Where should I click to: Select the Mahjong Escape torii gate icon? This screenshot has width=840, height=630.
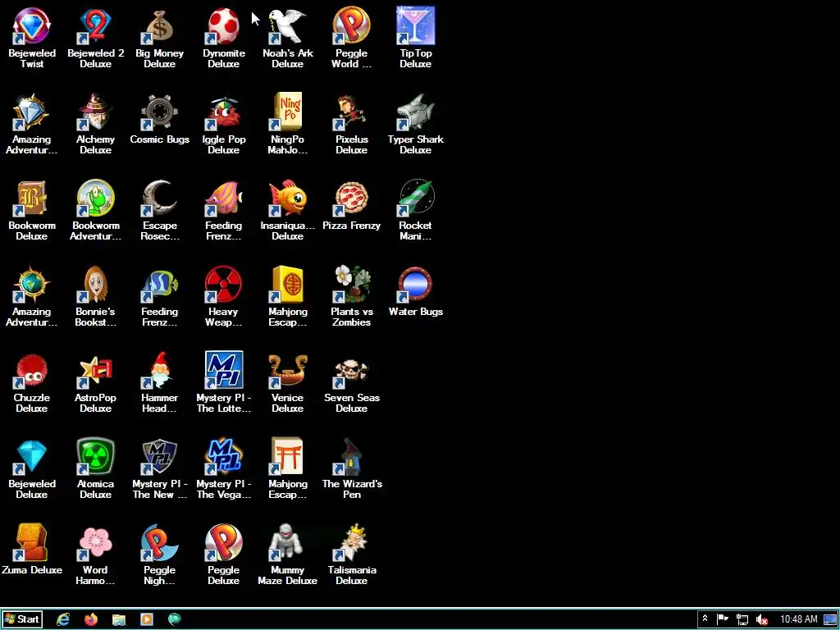click(288, 456)
